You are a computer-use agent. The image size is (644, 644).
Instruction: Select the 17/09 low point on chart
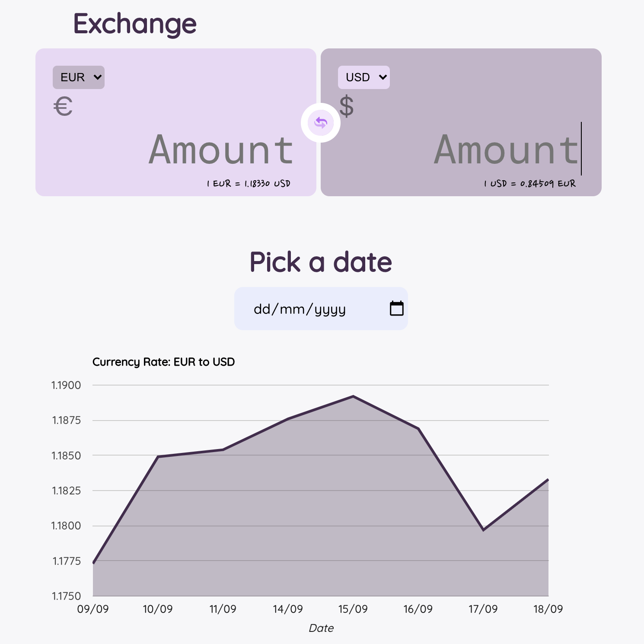[x=483, y=530]
